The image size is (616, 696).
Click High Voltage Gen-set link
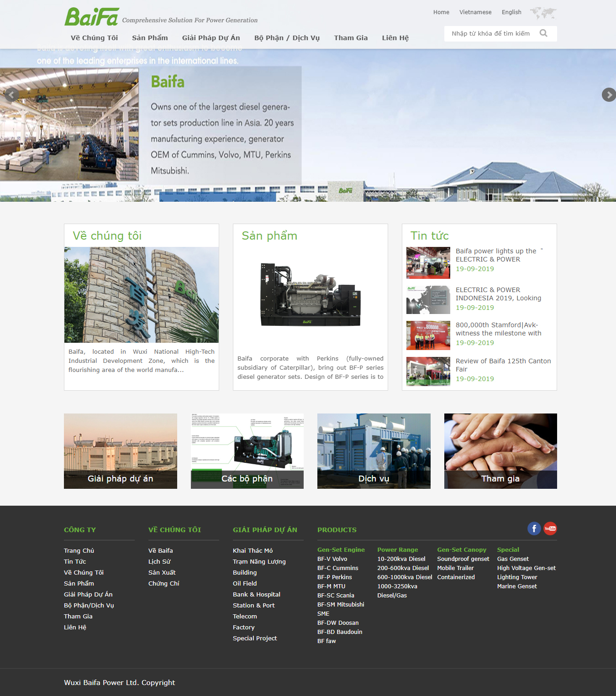pyautogui.click(x=526, y=568)
